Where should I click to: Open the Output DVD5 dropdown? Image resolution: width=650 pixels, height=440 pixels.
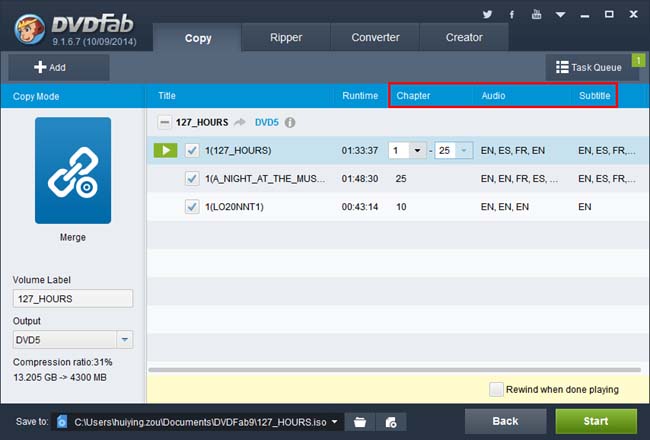tap(124, 340)
